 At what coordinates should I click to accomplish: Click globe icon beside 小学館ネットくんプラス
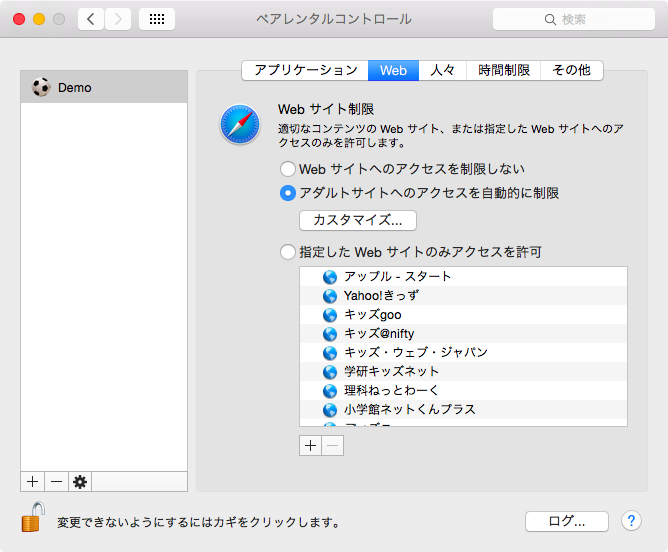pyautogui.click(x=330, y=410)
